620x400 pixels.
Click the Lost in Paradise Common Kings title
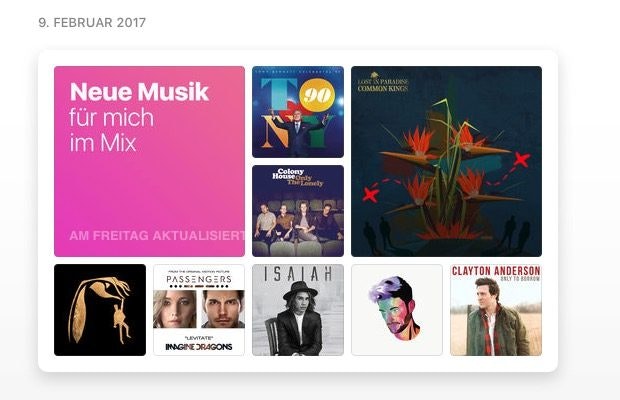[382, 84]
